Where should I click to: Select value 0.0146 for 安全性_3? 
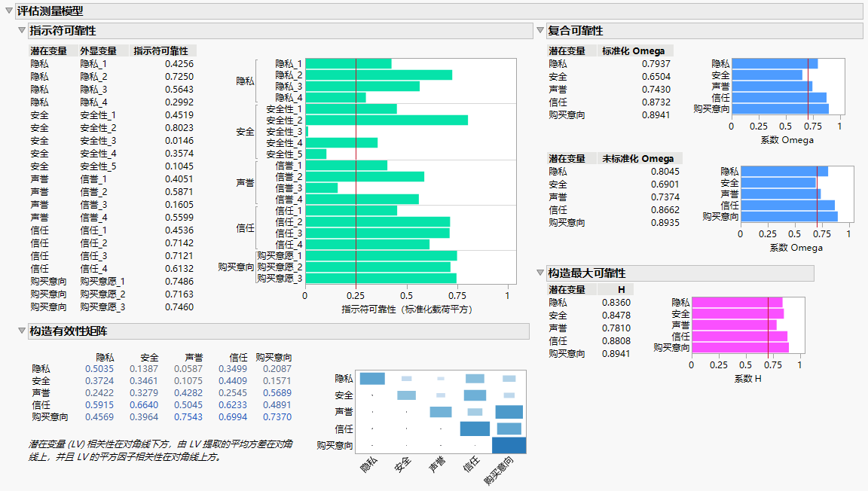(x=179, y=141)
